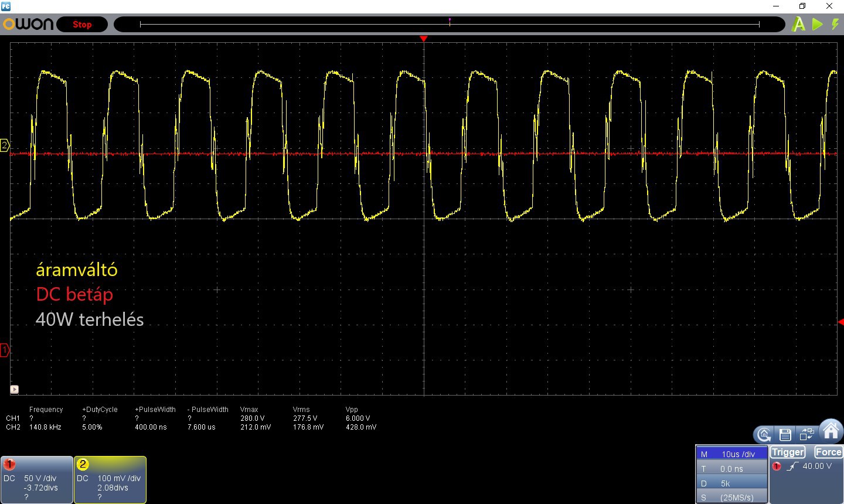Click the small play icon at graticule corner
The image size is (844, 504).
click(15, 389)
